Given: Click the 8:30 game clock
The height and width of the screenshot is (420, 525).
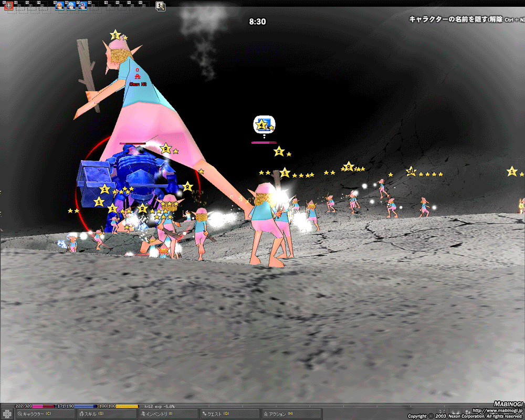Looking at the screenshot, I should 257,22.
